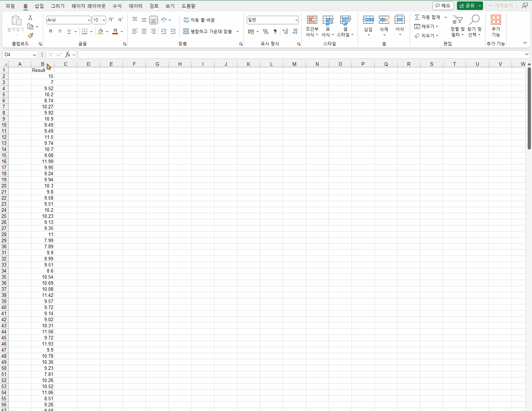Open the text orientation options
Image resolution: width=532 pixels, height=411 pixels.
click(166, 20)
